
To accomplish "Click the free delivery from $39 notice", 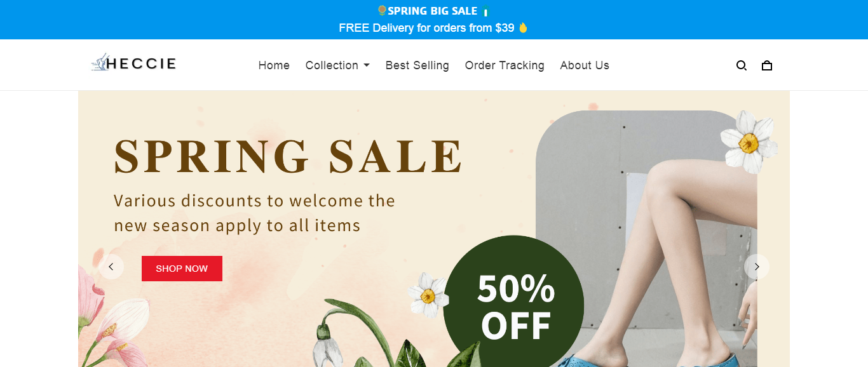I will click(426, 28).
